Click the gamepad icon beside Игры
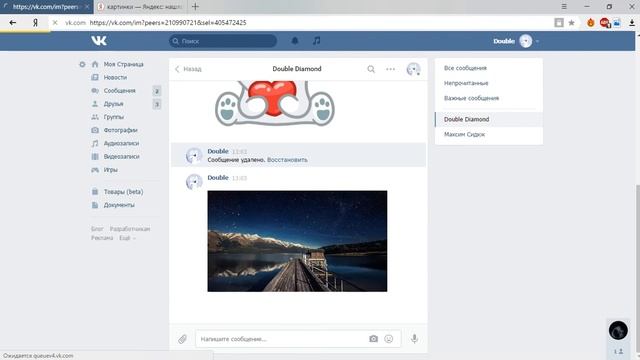Screen dimensions: 640x360 tap(95, 169)
